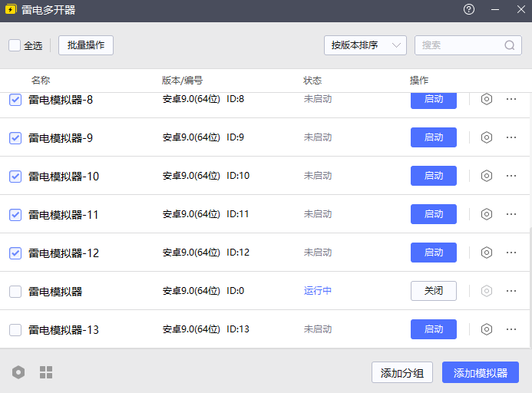Open the 批量操作 batch operations menu
This screenshot has height=393, width=532.
point(86,45)
